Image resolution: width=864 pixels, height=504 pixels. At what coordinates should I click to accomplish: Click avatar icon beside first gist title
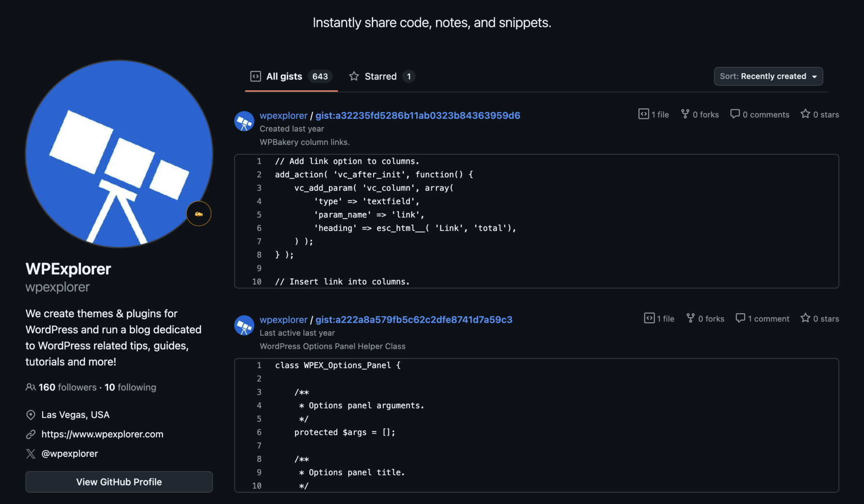pyautogui.click(x=244, y=121)
